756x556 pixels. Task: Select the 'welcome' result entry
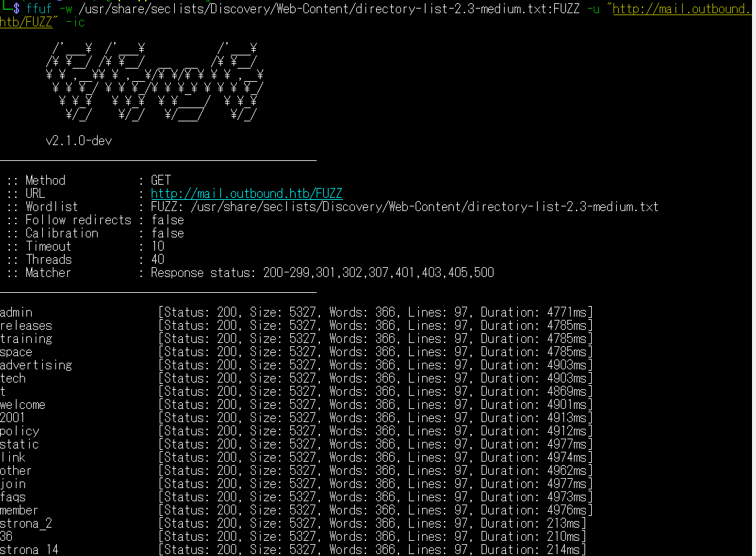tap(22, 405)
